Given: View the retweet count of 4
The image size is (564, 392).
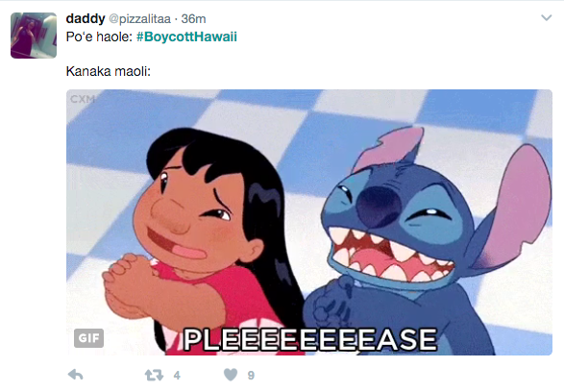Looking at the screenshot, I should pyautogui.click(x=177, y=376).
